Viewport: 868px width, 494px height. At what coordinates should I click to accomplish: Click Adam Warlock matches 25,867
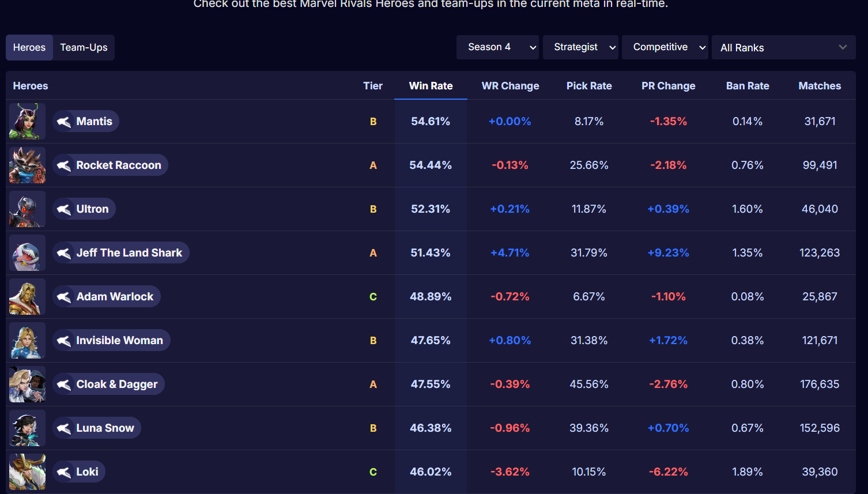[x=820, y=296]
